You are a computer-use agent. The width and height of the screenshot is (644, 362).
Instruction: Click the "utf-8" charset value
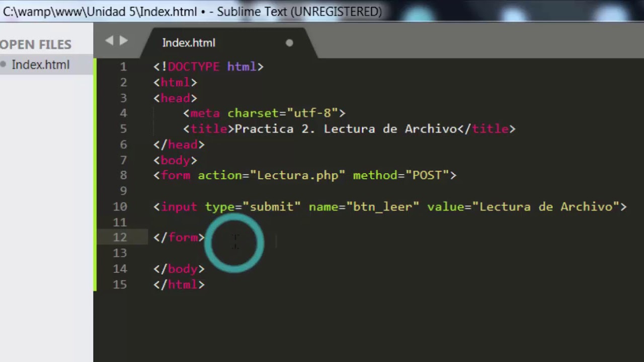point(312,114)
